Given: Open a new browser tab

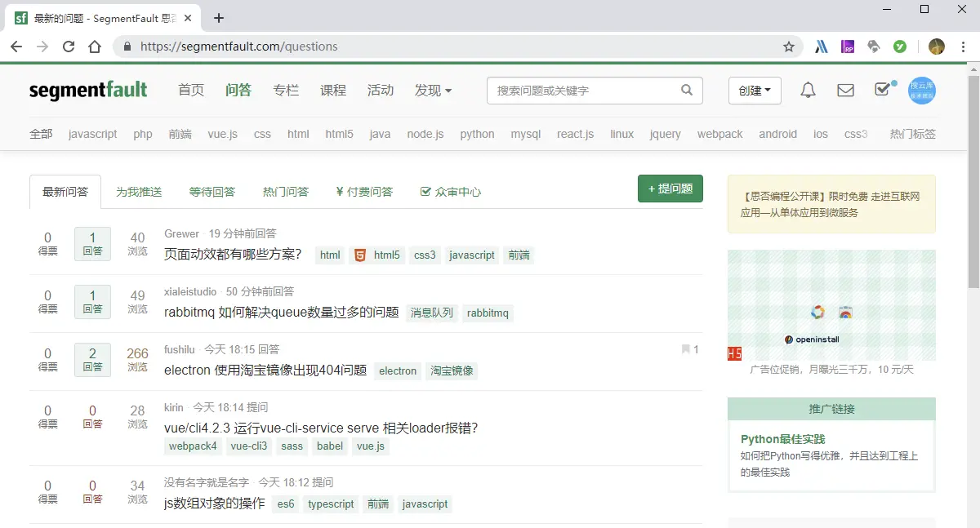Looking at the screenshot, I should tap(219, 18).
